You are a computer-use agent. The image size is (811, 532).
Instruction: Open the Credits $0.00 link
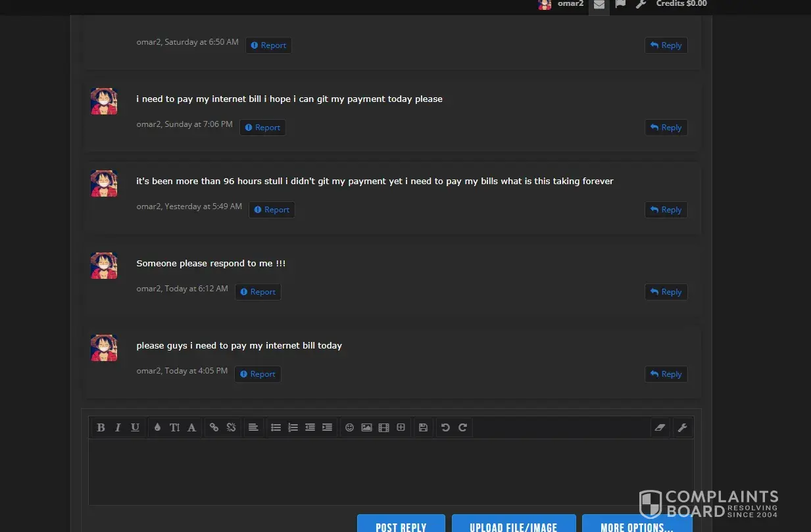coord(681,4)
